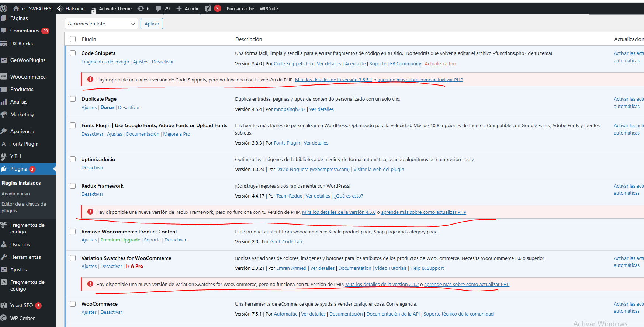Click the WooCommerce sidebar icon
644x327 pixels.
[4, 77]
